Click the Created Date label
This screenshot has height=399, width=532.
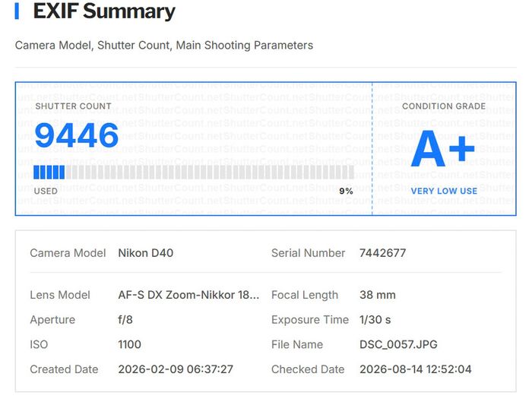pyautogui.click(x=64, y=369)
